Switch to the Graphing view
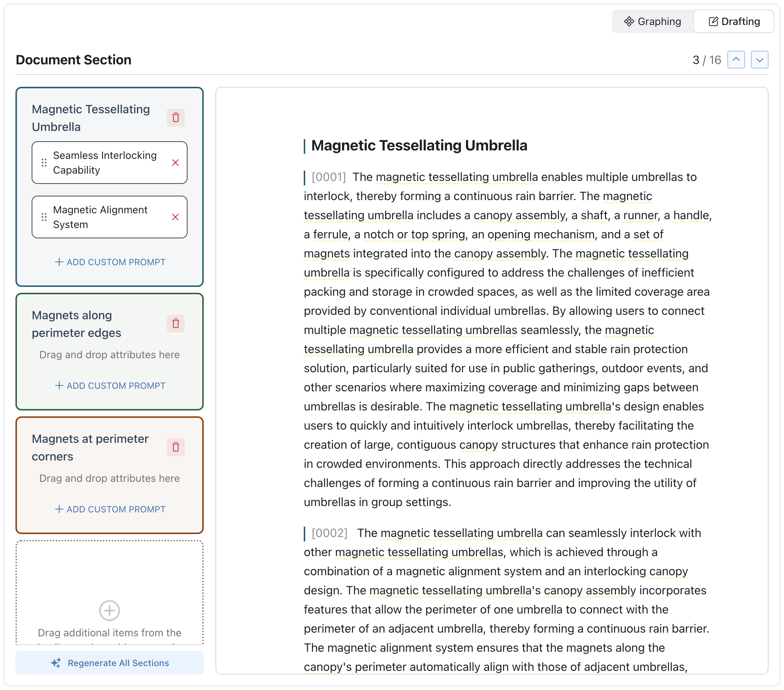This screenshot has width=784, height=690. [x=653, y=21]
